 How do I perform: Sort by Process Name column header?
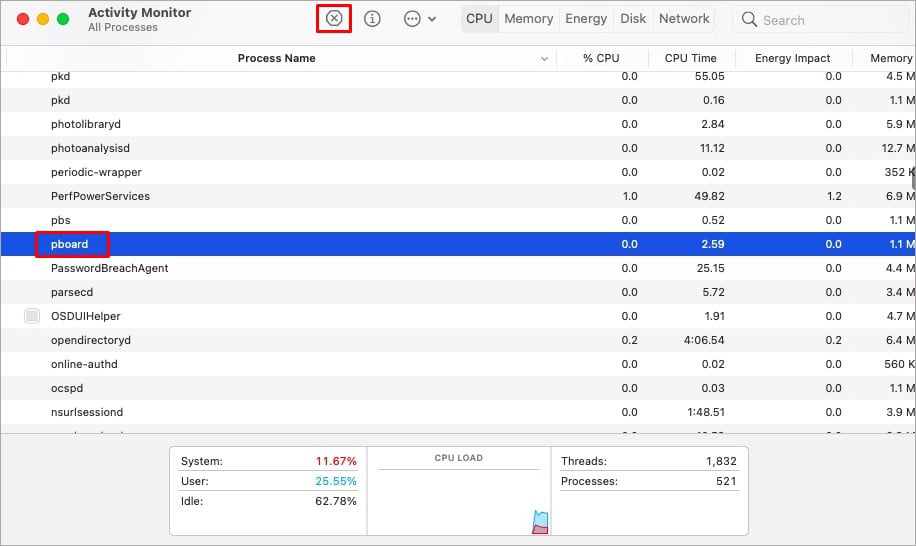tap(276, 58)
